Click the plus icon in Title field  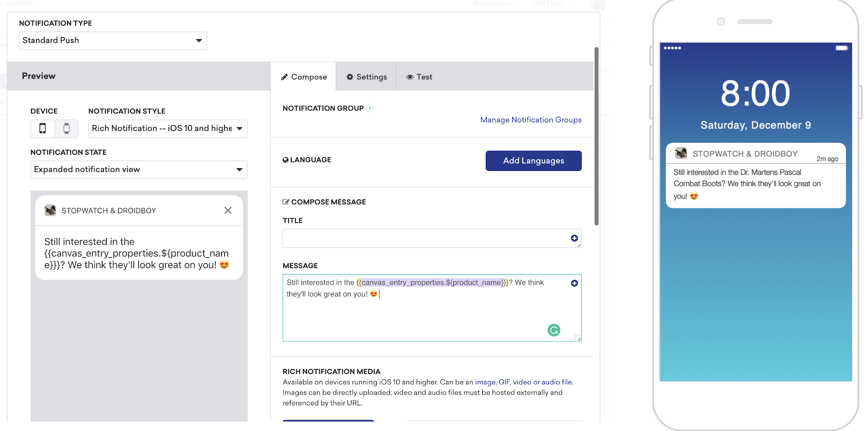coord(574,238)
